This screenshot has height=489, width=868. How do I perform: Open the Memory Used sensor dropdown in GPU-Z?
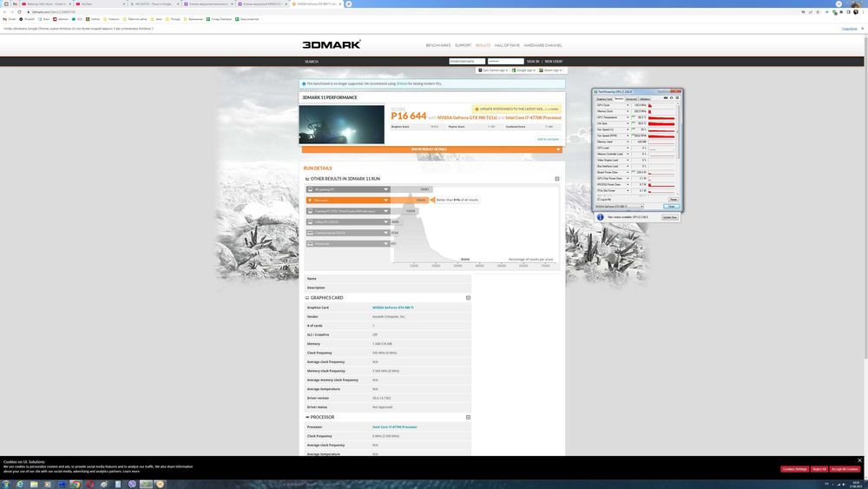(x=628, y=142)
